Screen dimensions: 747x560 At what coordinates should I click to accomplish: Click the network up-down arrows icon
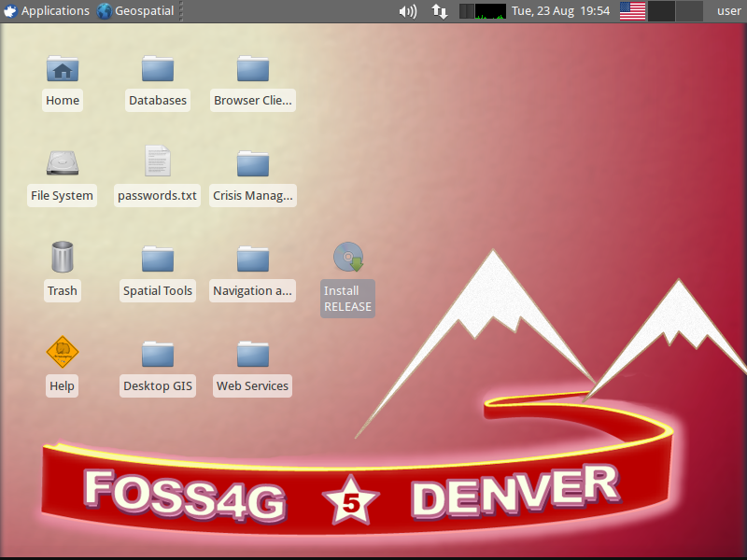pos(439,11)
